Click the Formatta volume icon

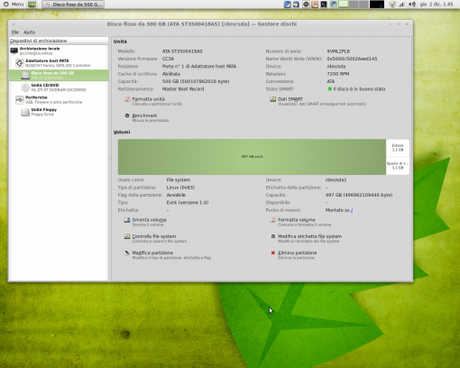tap(273, 220)
